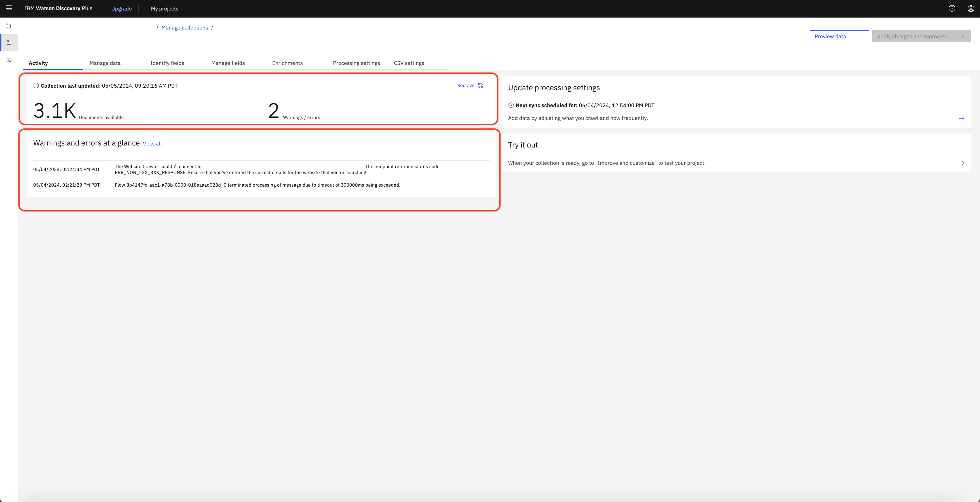Click arrow in Update processing settings card
Screen dimensions: 980x502
[961, 118]
